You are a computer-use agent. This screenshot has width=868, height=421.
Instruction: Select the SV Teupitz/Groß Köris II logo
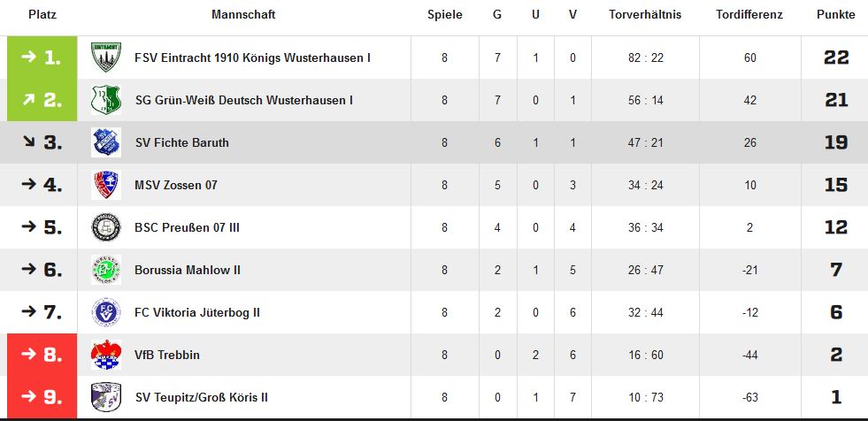[106, 397]
